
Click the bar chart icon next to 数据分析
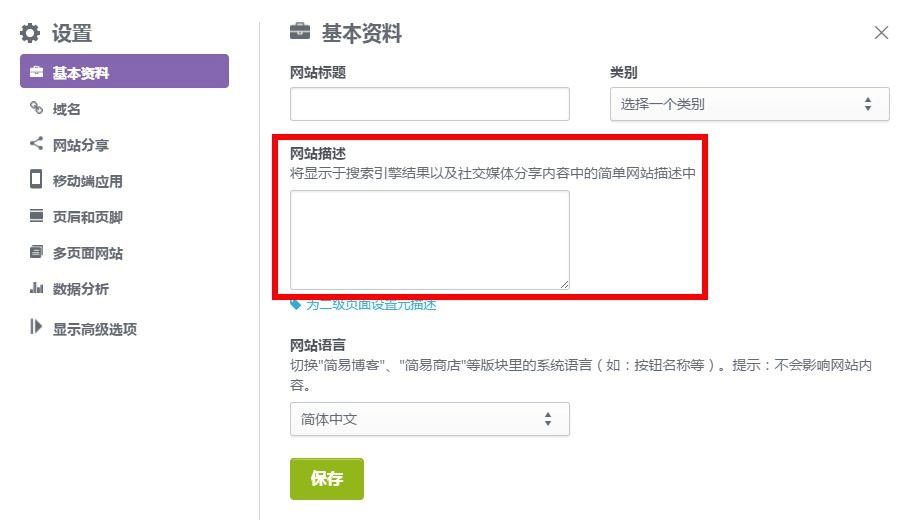[x=37, y=289]
